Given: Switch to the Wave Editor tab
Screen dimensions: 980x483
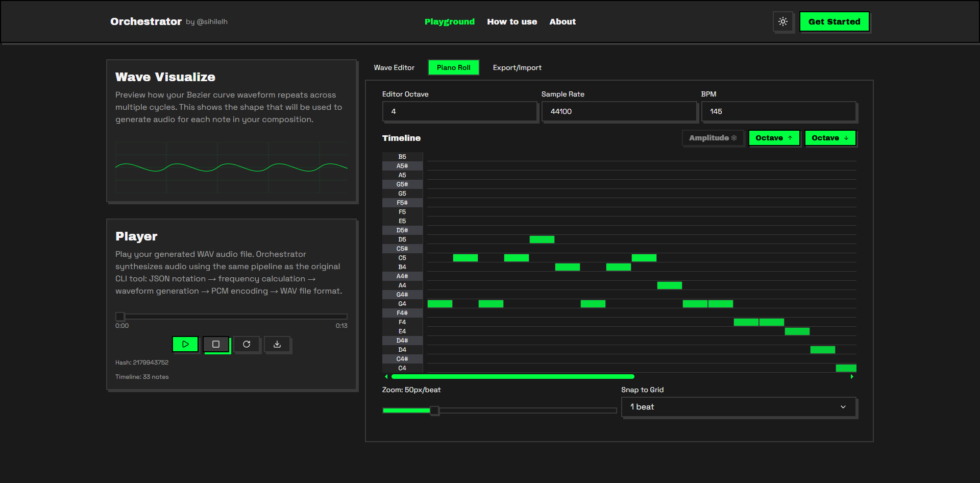Looking at the screenshot, I should 394,67.
